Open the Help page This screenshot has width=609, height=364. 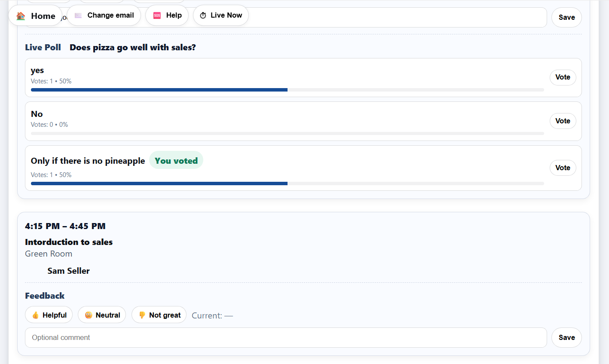[x=167, y=15]
